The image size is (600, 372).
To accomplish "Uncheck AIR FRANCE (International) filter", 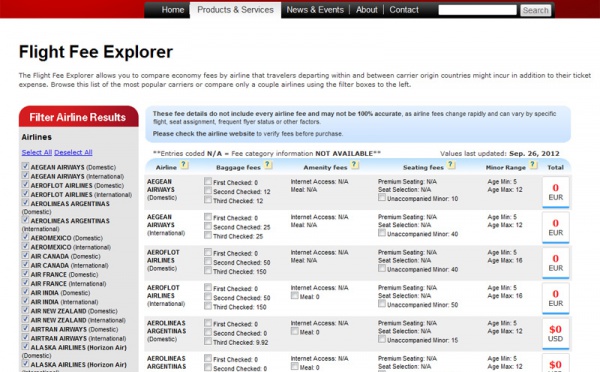I will [x=26, y=283].
